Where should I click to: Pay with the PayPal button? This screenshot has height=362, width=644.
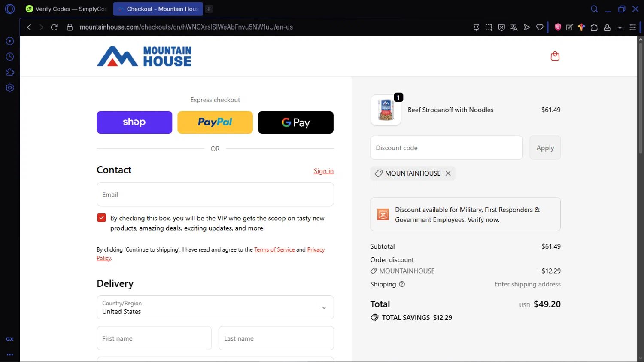click(x=215, y=122)
